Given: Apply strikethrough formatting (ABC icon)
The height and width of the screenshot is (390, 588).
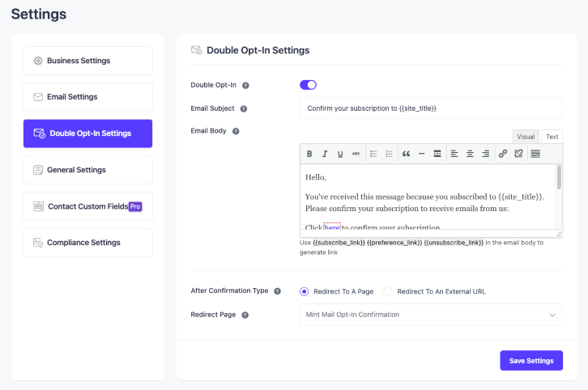Looking at the screenshot, I should (356, 154).
